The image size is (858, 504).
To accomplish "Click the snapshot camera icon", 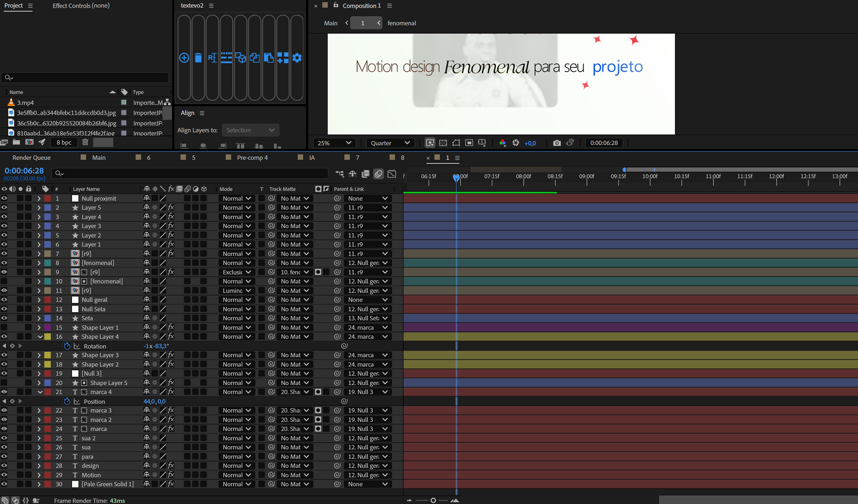I will [x=556, y=143].
